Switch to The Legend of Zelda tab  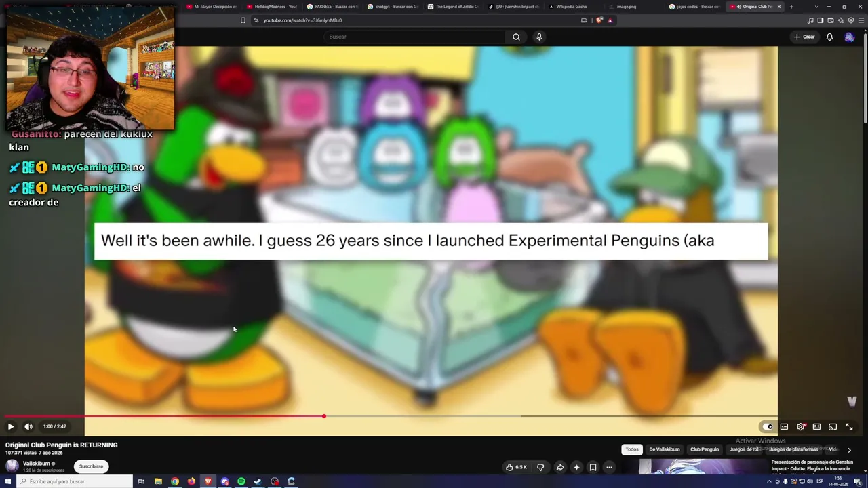[x=453, y=7]
